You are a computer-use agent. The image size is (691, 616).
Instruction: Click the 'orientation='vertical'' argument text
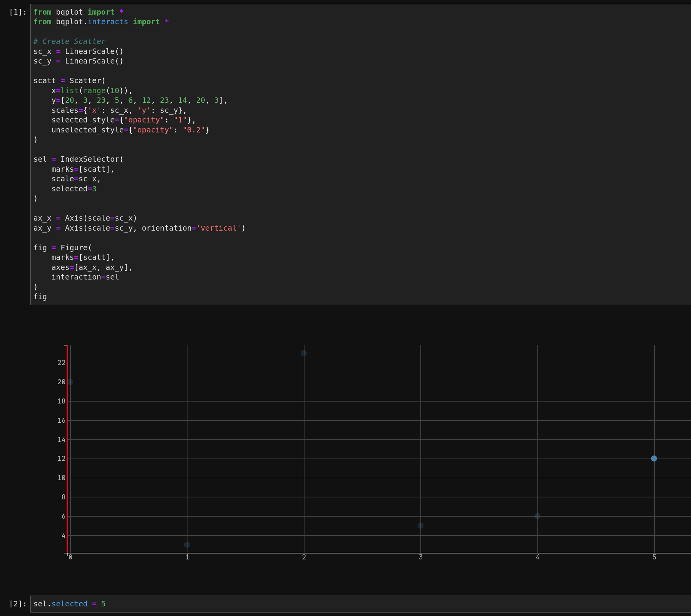191,228
